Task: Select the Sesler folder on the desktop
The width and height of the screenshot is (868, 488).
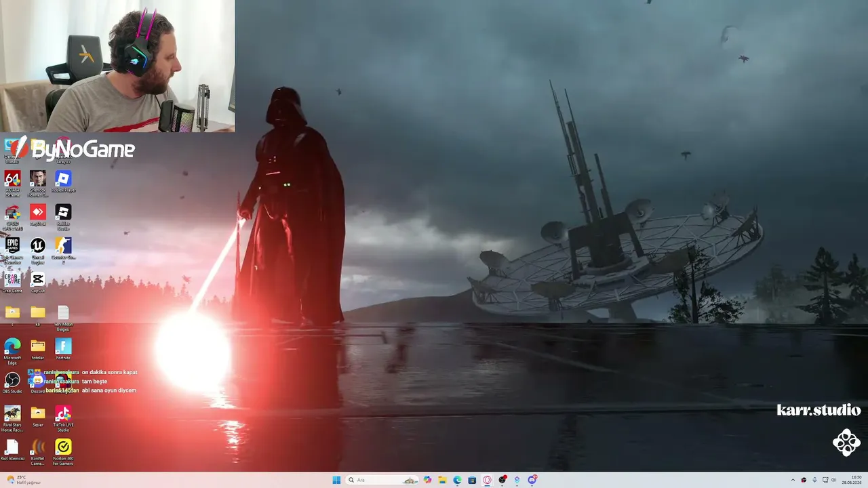Action: point(38,416)
